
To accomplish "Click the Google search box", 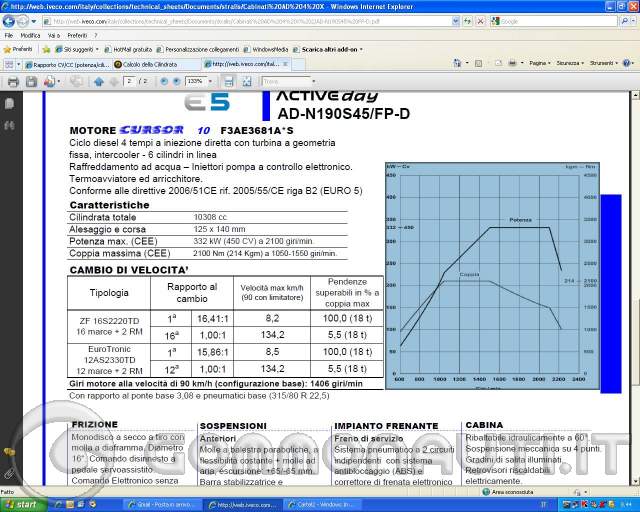I will (x=554, y=21).
